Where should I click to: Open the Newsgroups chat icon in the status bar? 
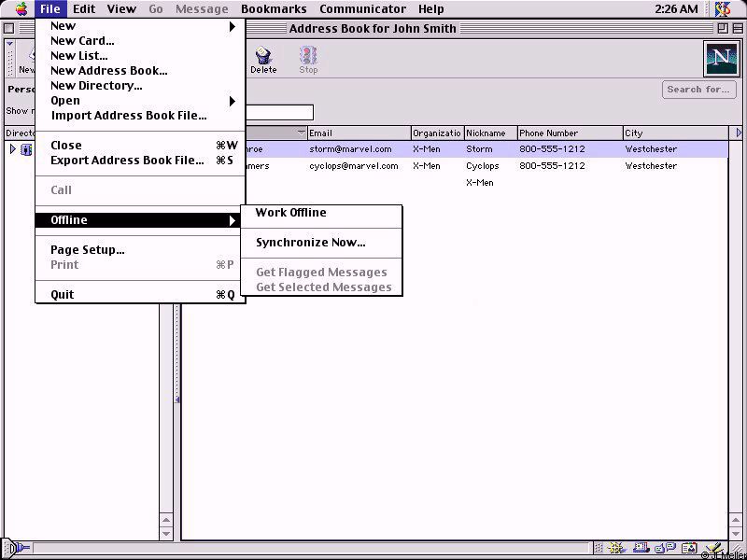[x=665, y=549]
